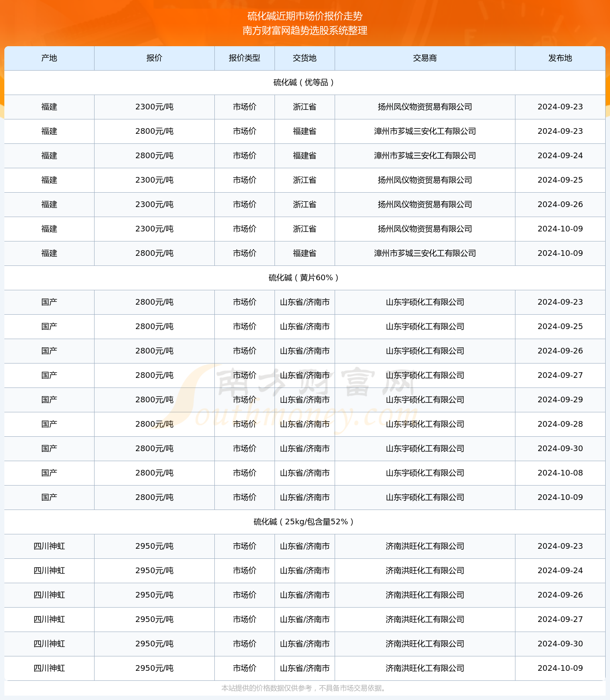The width and height of the screenshot is (610, 700).
Task: Click 山东宇硕化工有限公司 in the 2024-09-29 row
Action: coord(425,400)
